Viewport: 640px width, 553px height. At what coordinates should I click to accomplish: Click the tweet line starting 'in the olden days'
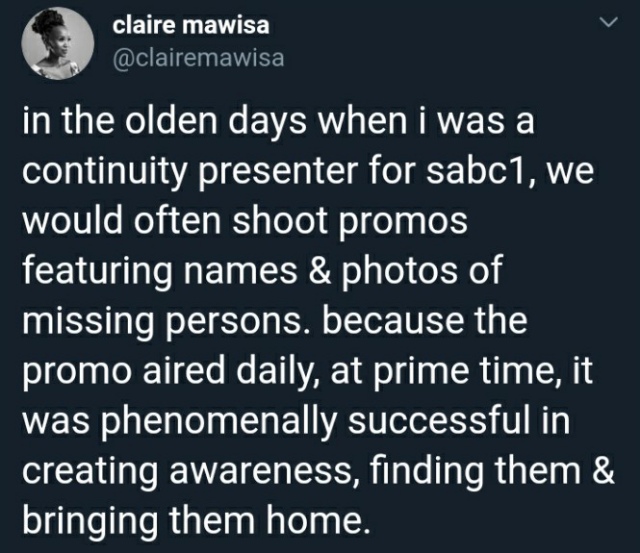tap(278, 122)
